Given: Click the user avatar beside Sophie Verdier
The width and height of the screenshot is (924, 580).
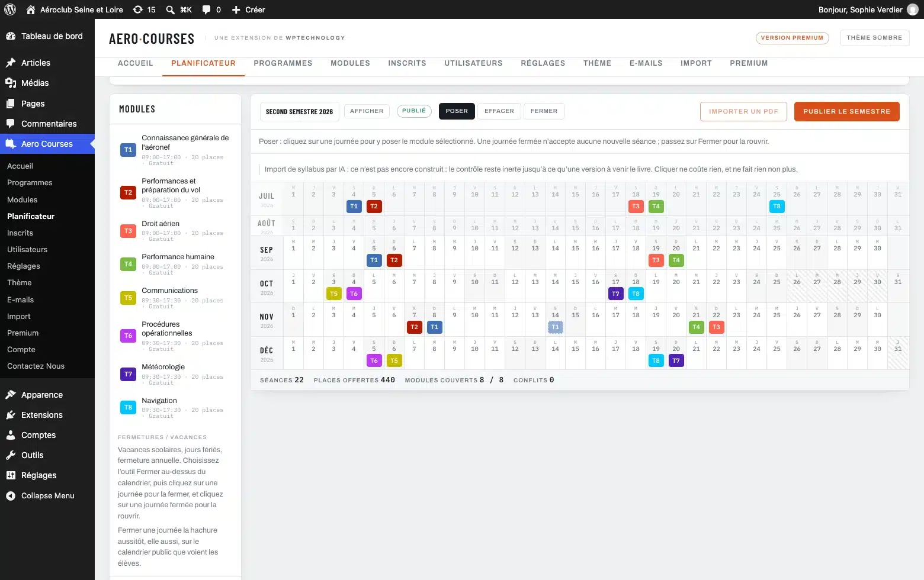Looking at the screenshot, I should coord(913,9).
